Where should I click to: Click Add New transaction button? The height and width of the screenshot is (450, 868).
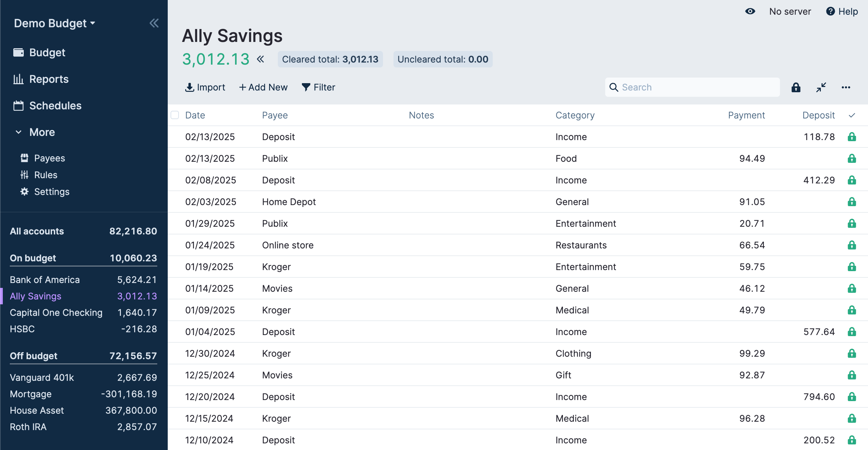click(263, 87)
